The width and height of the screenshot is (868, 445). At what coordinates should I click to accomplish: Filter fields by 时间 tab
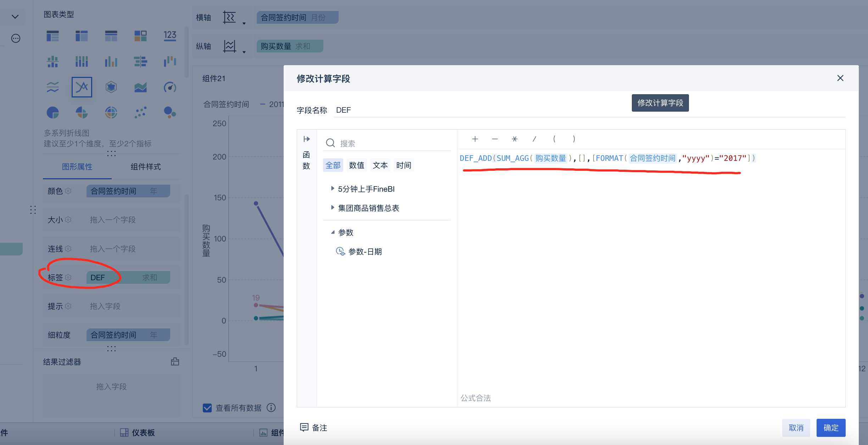(404, 165)
